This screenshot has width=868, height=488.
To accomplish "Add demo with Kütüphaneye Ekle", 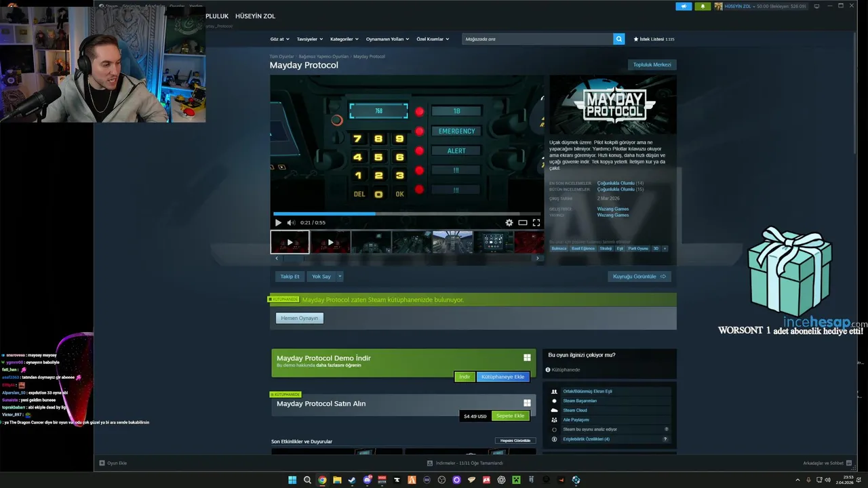I will [x=502, y=377].
